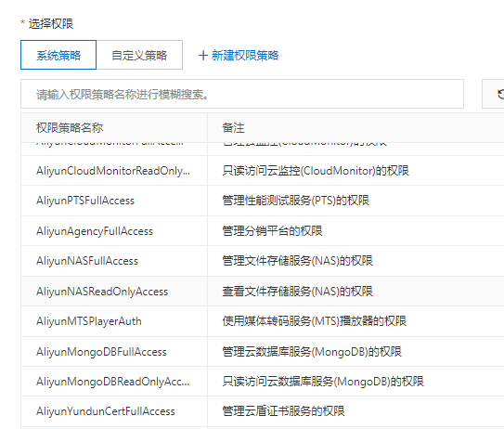Click the 选择权限 section label
Screen dimensions: 504x429
(51, 24)
